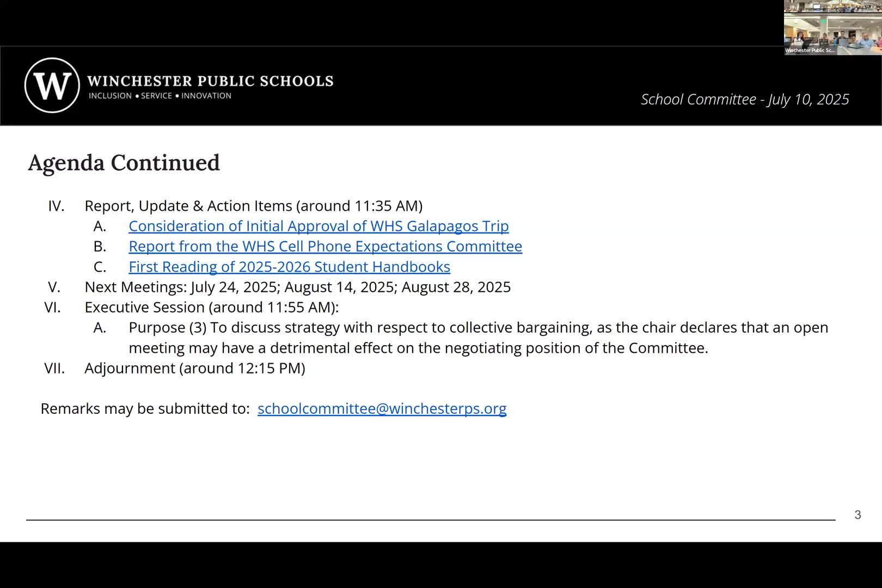Click the Inclusion Service Innovation tagline
This screenshot has height=588, width=882.
[x=160, y=96]
